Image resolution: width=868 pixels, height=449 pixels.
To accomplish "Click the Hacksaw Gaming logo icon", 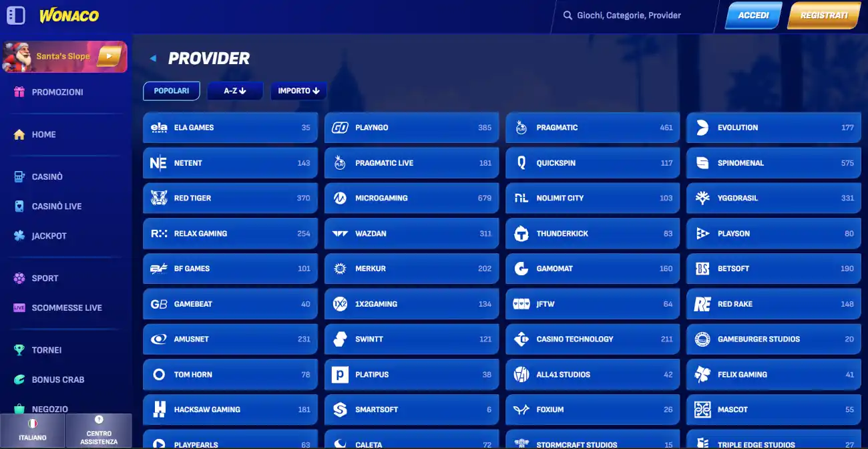I will (x=159, y=410).
